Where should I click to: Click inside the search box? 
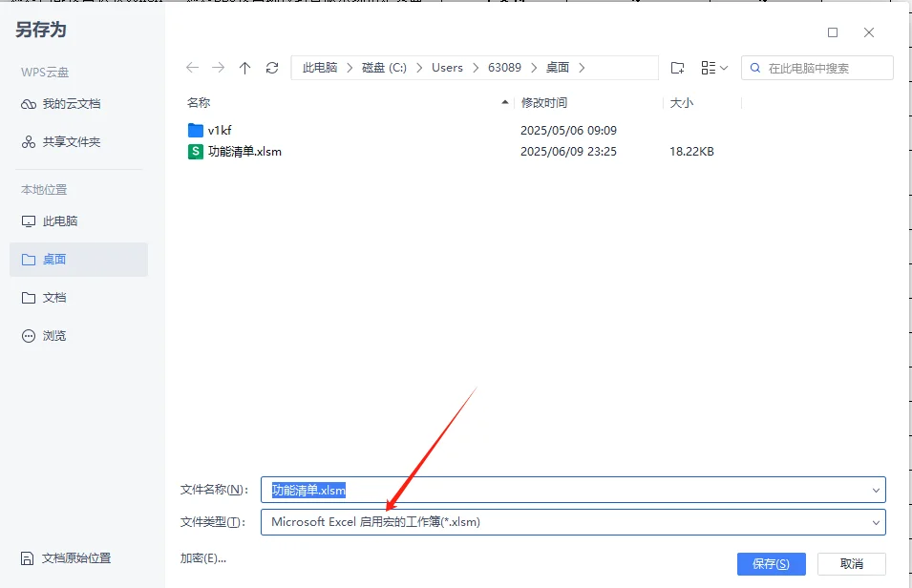(x=821, y=67)
